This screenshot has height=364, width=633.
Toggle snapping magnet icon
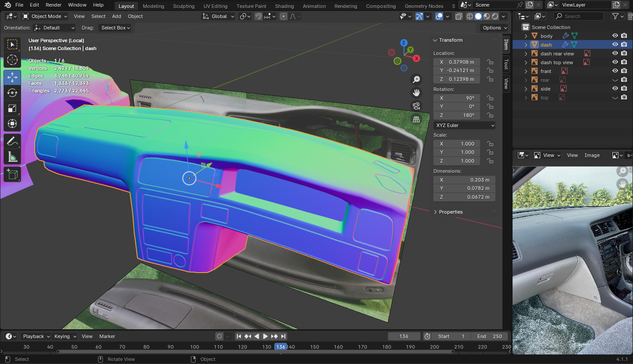(x=258, y=16)
